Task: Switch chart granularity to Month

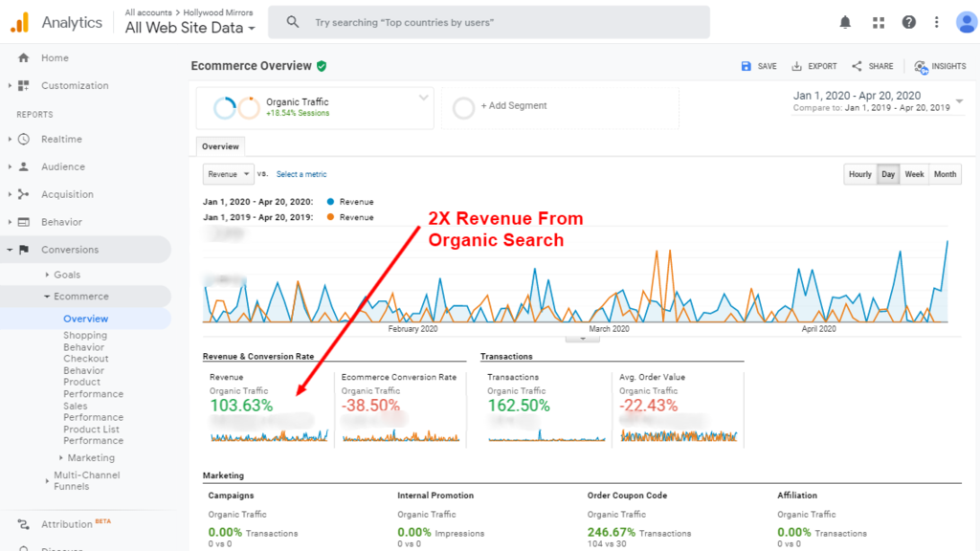Action: click(x=945, y=174)
